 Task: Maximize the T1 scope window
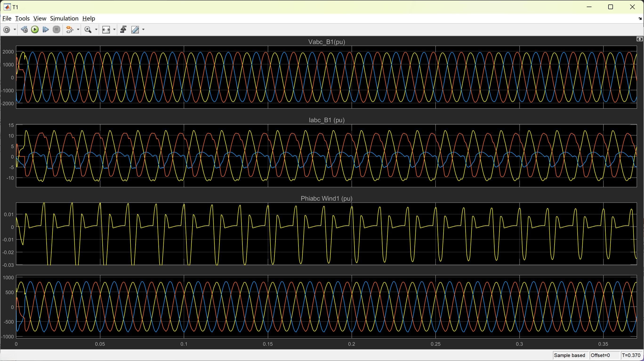[x=611, y=7]
